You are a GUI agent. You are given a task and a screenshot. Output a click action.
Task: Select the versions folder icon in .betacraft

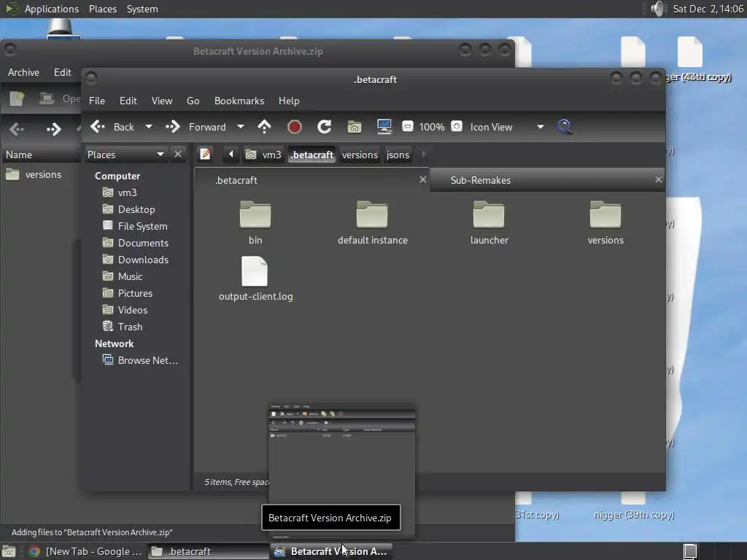click(605, 222)
